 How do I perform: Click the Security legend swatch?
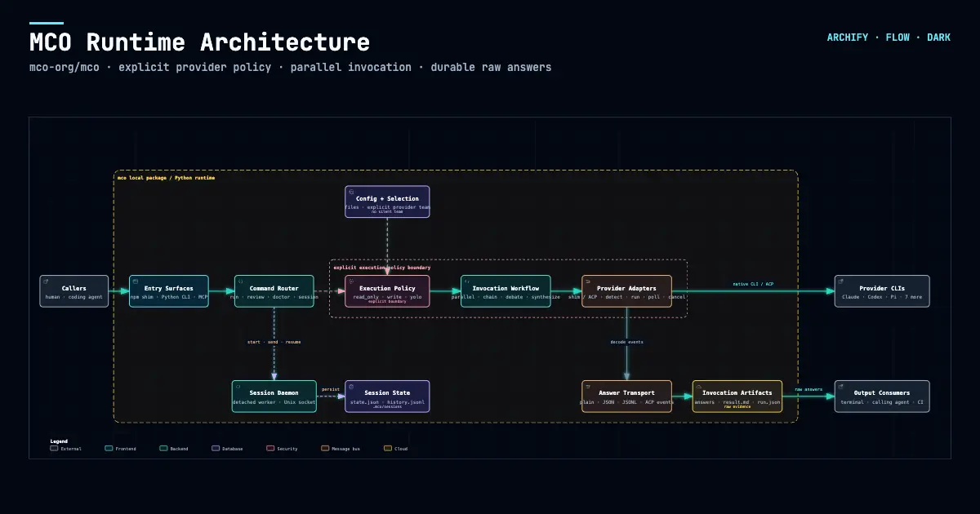(x=270, y=448)
